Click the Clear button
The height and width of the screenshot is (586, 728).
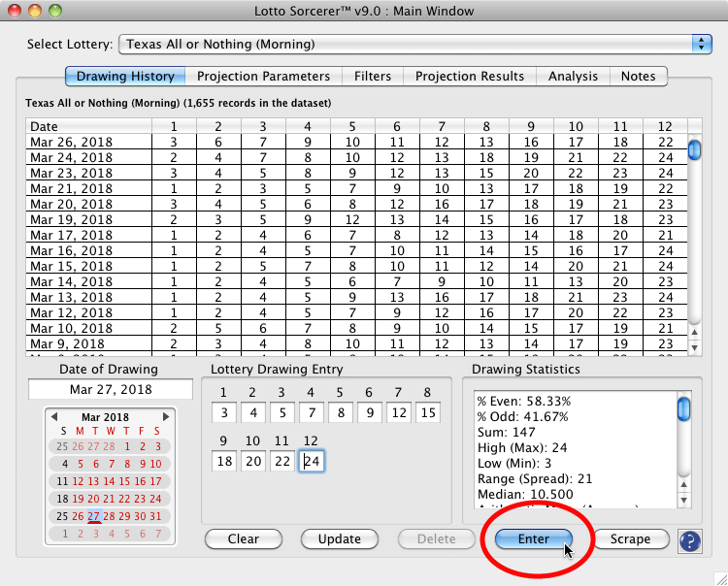tap(244, 539)
